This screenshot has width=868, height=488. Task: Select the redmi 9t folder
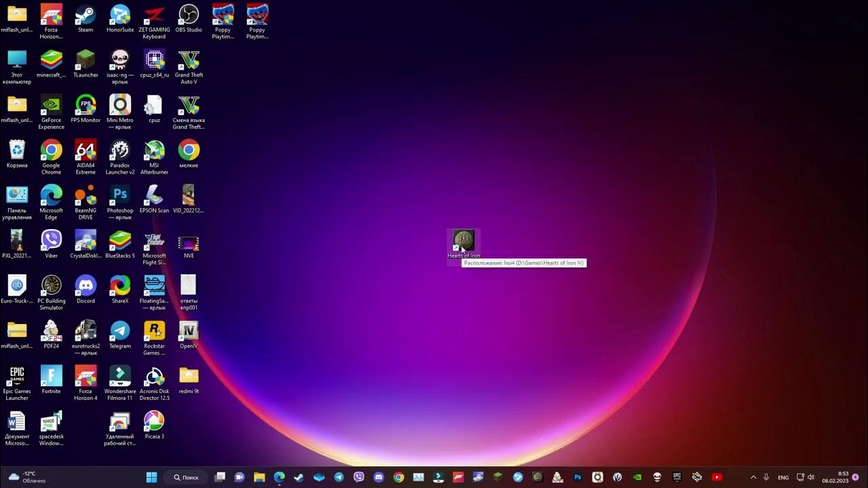coord(189,380)
